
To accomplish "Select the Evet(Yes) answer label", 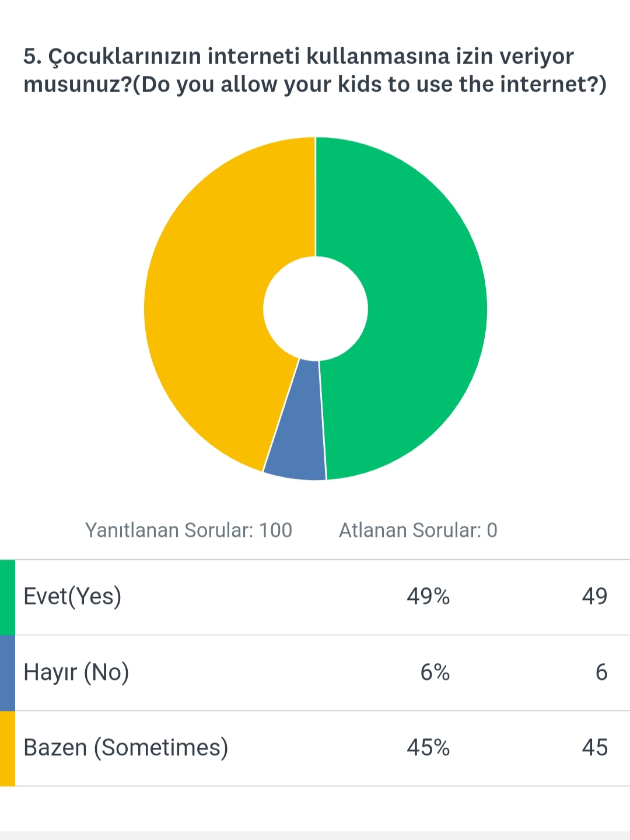I will (x=72, y=597).
